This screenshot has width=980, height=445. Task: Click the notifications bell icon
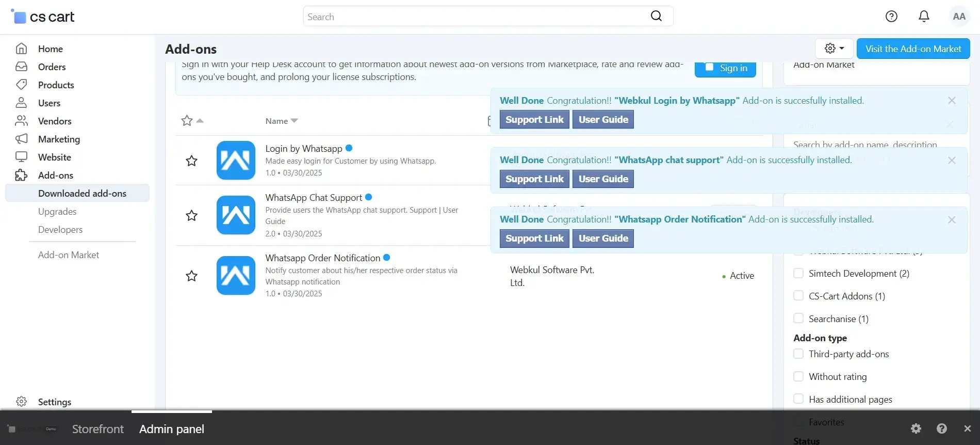pyautogui.click(x=924, y=17)
